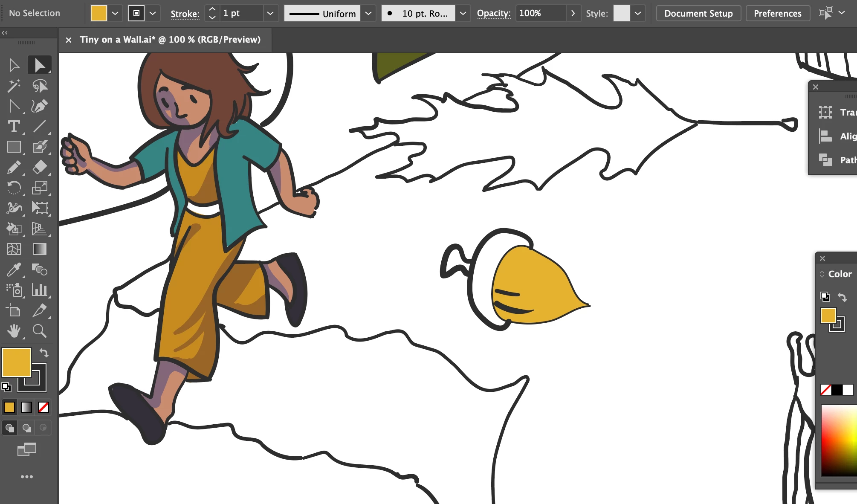Screen dimensions: 857x504
Task: Select the Magic Wand tool
Action: coord(14,86)
